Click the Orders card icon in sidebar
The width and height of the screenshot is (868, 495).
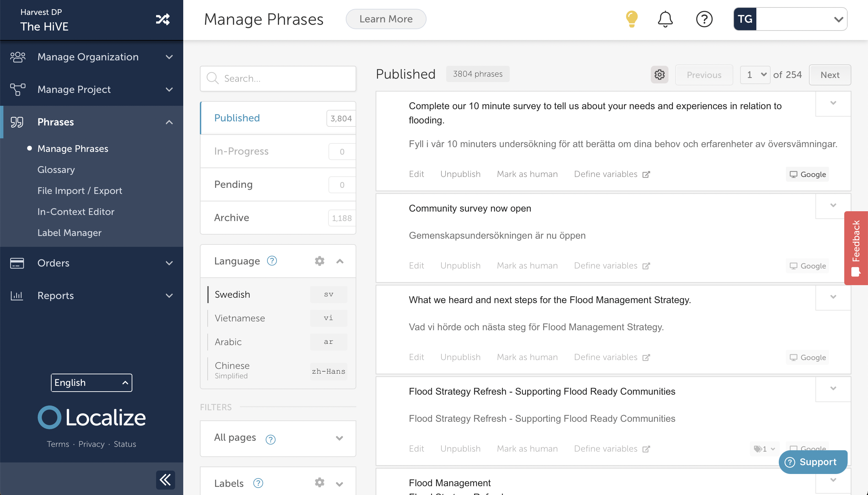click(x=17, y=263)
